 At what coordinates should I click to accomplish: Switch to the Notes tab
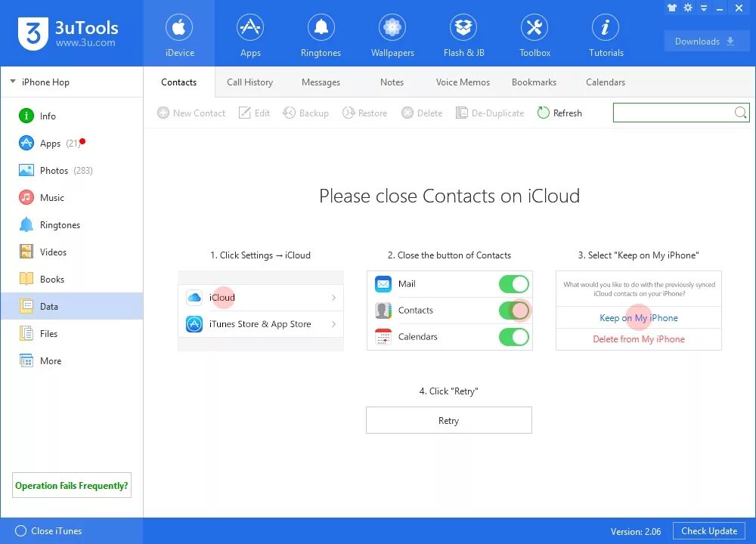[392, 82]
